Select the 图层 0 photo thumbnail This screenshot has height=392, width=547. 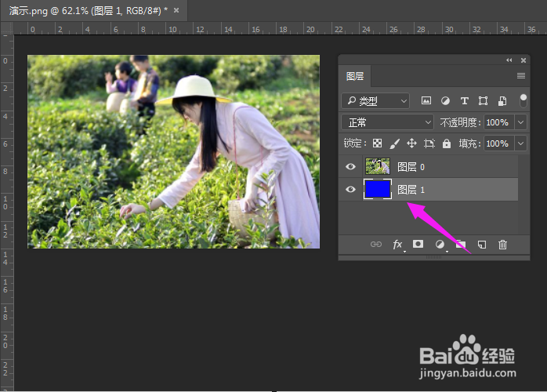coord(378,166)
